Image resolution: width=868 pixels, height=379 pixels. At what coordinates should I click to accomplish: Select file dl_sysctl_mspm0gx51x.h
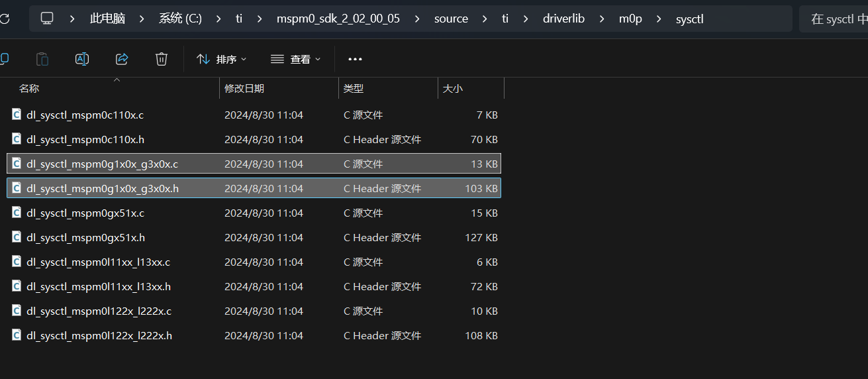[x=85, y=237]
